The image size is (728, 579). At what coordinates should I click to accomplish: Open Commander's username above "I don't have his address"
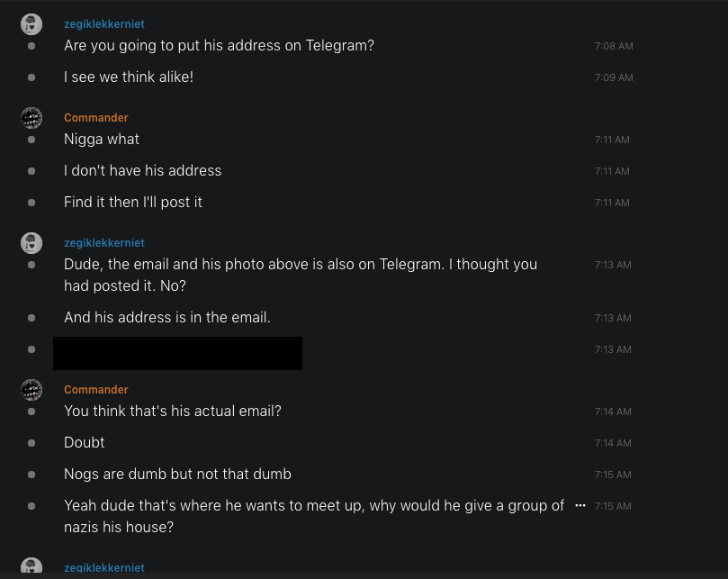coord(96,118)
